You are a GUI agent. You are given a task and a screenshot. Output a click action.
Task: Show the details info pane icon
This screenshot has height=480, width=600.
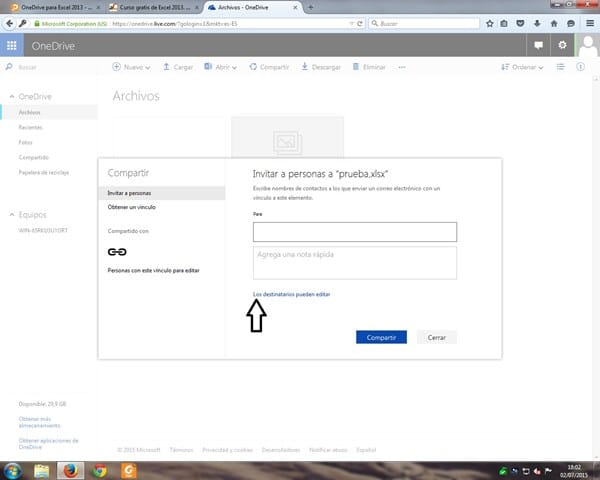tap(580, 67)
